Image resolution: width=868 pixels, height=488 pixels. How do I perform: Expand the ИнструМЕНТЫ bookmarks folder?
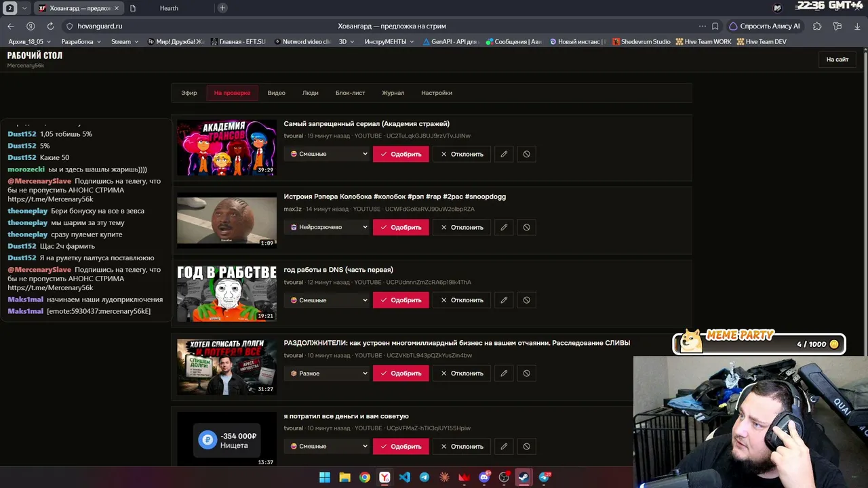pos(389,41)
